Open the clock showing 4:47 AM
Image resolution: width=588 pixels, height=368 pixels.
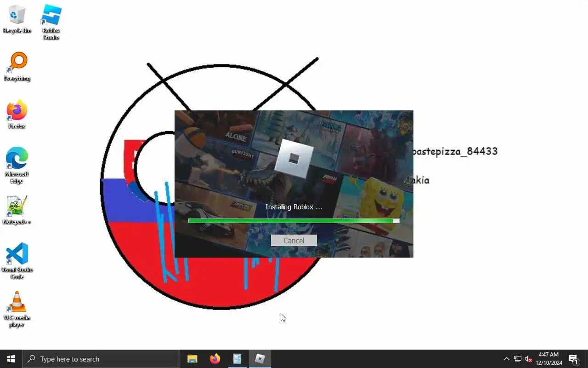click(548, 359)
